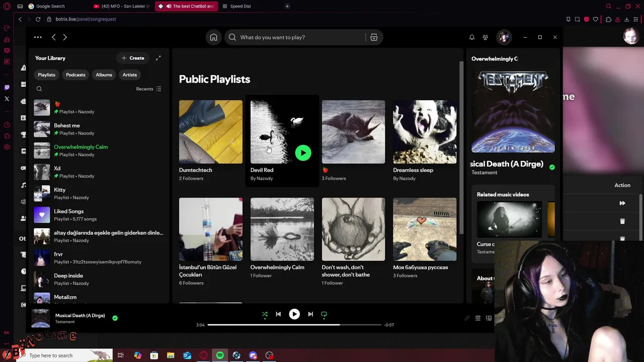Viewport: 644px width, 362px height.
Task: Switch to MFÖ Sarı Laleler YouTube tab
Action: [122, 6]
